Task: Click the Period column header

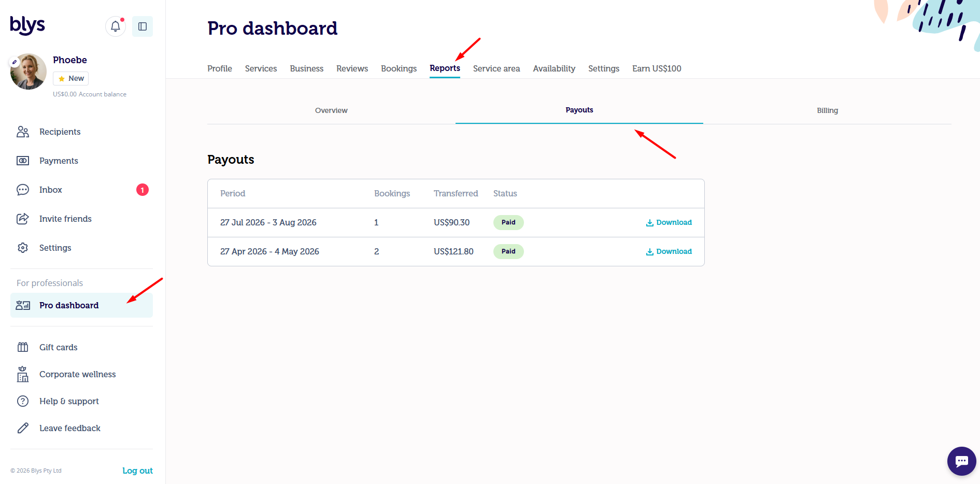Action: click(233, 193)
